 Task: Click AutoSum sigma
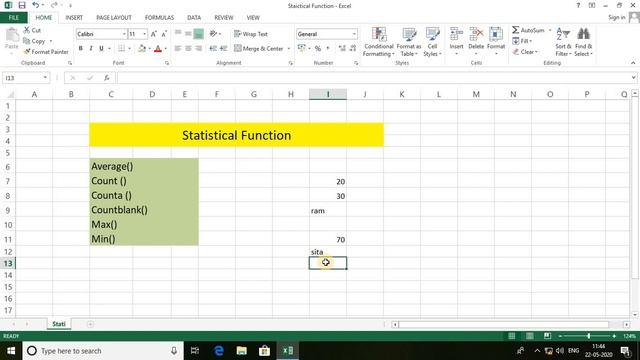click(x=516, y=30)
